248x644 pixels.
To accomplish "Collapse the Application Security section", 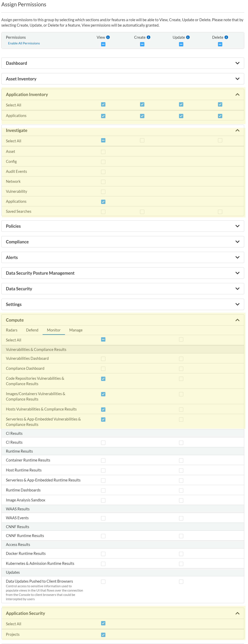I will point(123,613).
